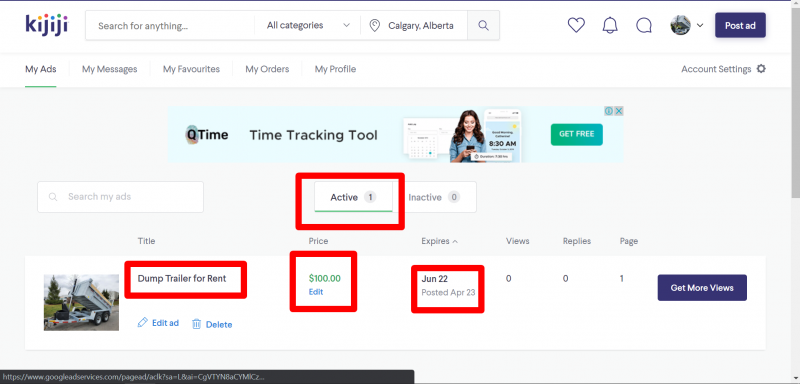Viewport: 800px width, 384px height.
Task: Open the Kijiji home logo
Action: click(46, 25)
